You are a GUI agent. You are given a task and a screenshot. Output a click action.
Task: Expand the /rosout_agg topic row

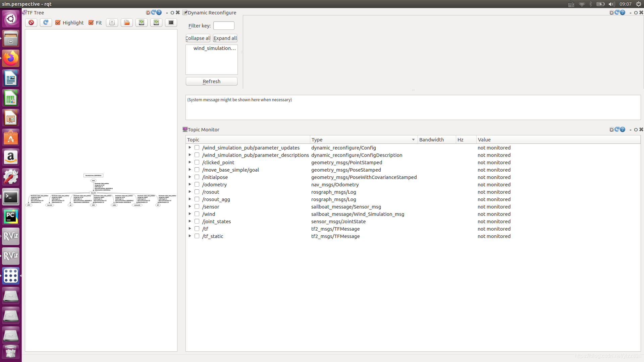(x=190, y=199)
